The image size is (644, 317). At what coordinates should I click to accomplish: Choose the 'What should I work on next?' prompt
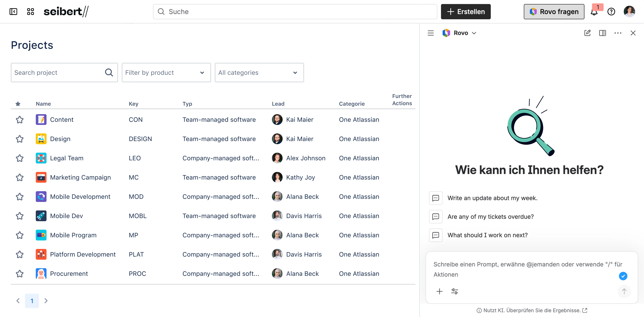(x=487, y=235)
